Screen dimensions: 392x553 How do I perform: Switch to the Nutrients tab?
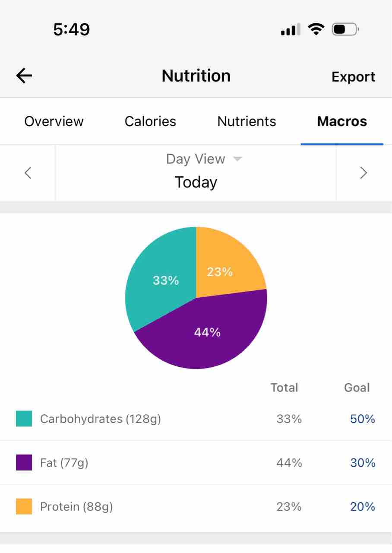click(247, 121)
